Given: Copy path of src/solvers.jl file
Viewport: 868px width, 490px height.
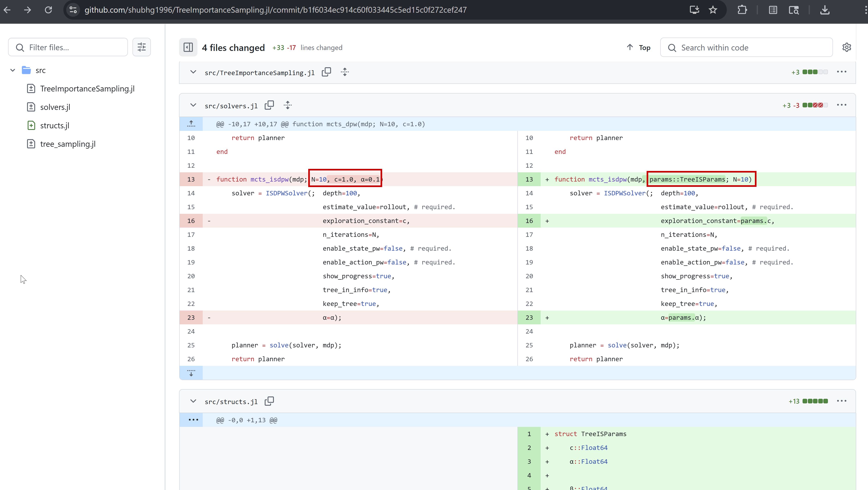Looking at the screenshot, I should click(269, 105).
